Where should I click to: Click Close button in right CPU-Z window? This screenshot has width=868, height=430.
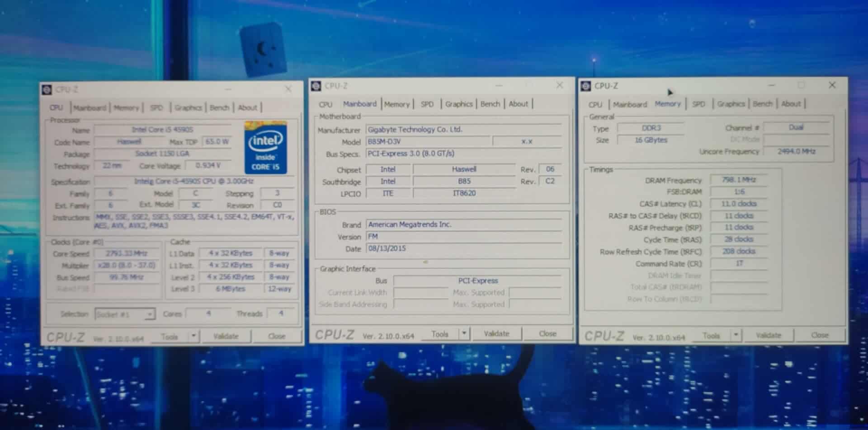[820, 335]
